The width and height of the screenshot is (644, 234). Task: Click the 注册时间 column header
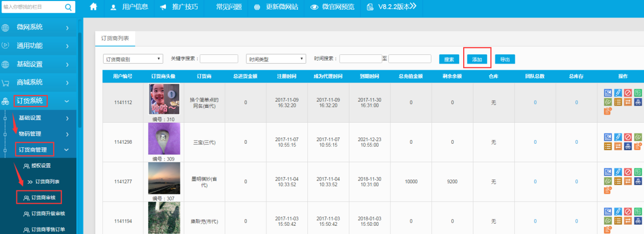tap(287, 76)
